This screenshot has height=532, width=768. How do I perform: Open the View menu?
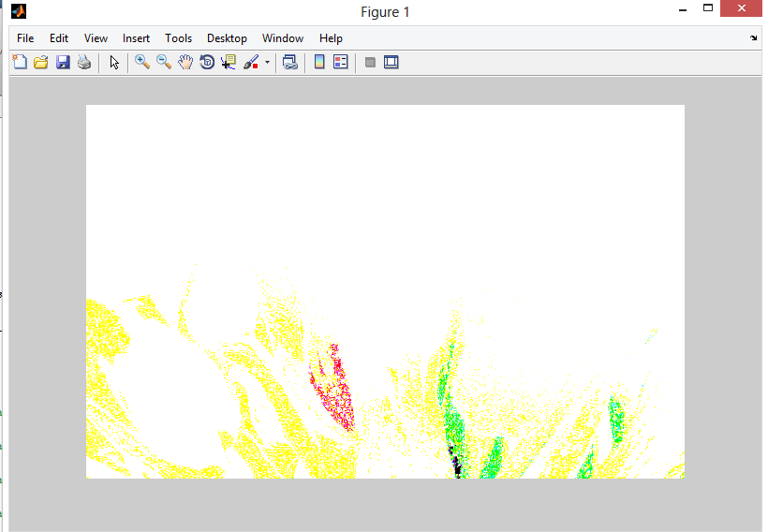point(96,38)
